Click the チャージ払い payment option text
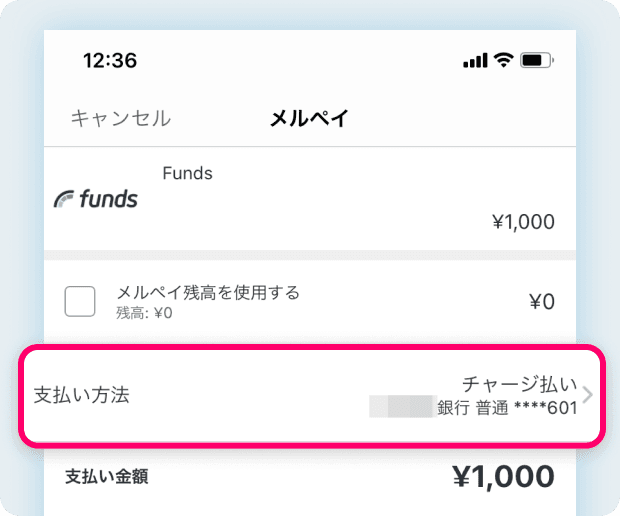The image size is (620, 516). [520, 384]
